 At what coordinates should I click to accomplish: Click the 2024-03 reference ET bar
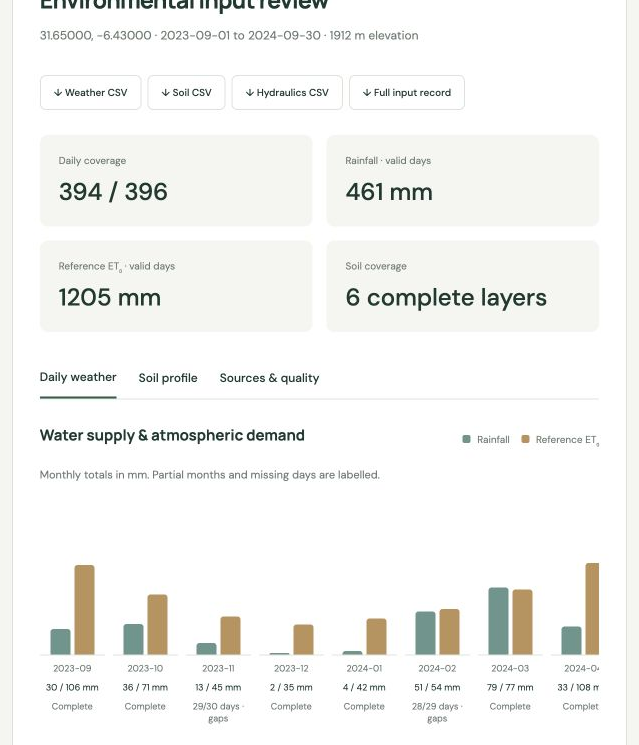click(523, 622)
